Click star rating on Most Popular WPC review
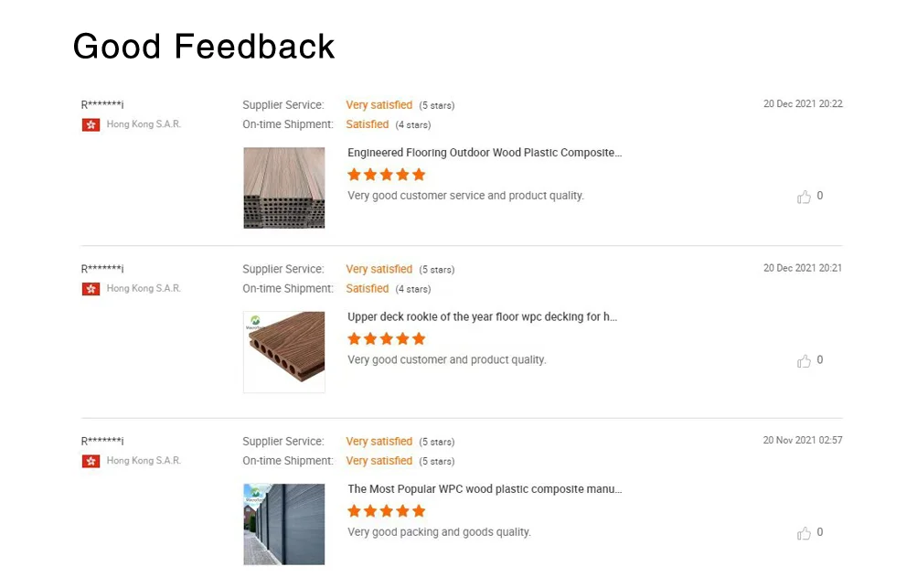Screen dimensions: 917x588 [x=387, y=511]
